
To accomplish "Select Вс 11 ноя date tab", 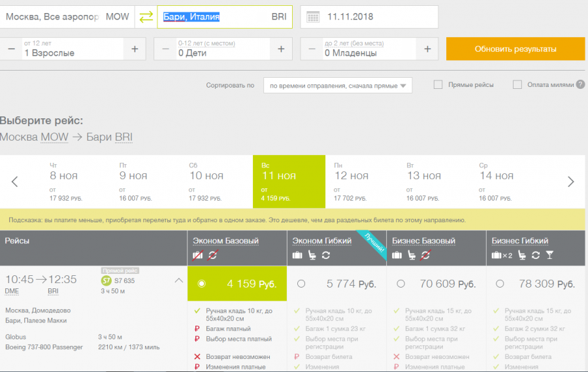I will point(289,182).
